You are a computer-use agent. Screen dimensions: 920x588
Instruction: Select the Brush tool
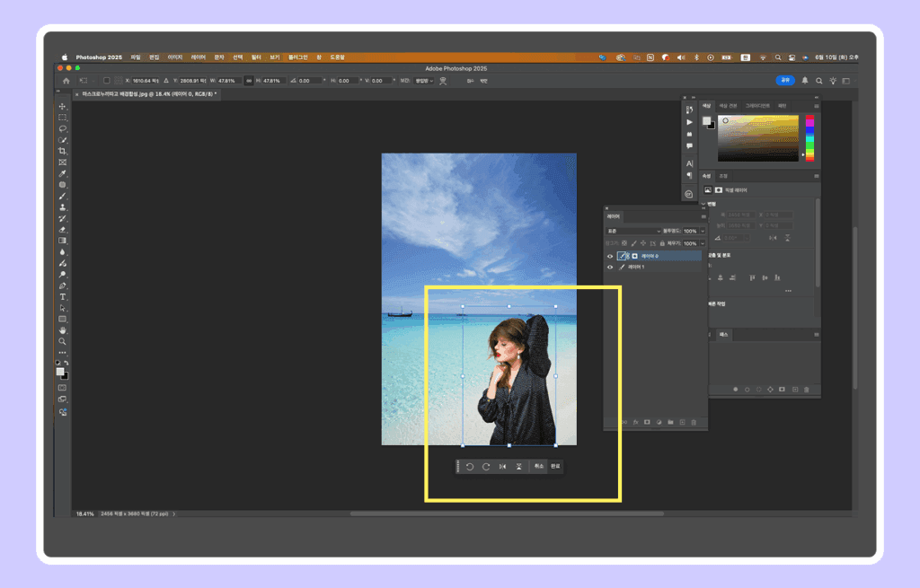point(62,196)
